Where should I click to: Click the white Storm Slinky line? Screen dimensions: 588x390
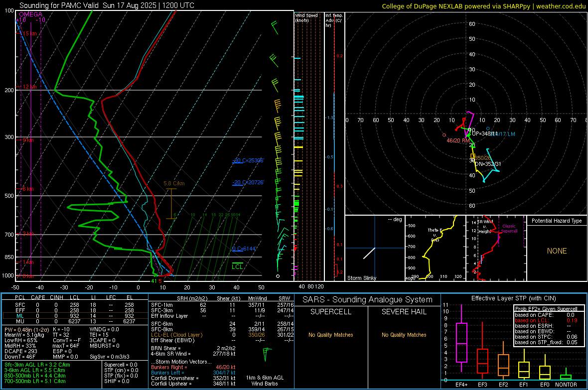tap(369, 253)
